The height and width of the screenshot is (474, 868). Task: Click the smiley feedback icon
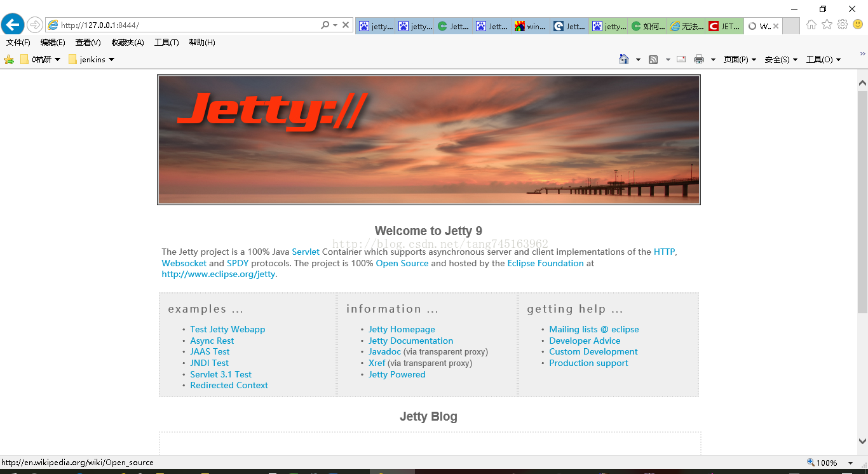coord(858,24)
